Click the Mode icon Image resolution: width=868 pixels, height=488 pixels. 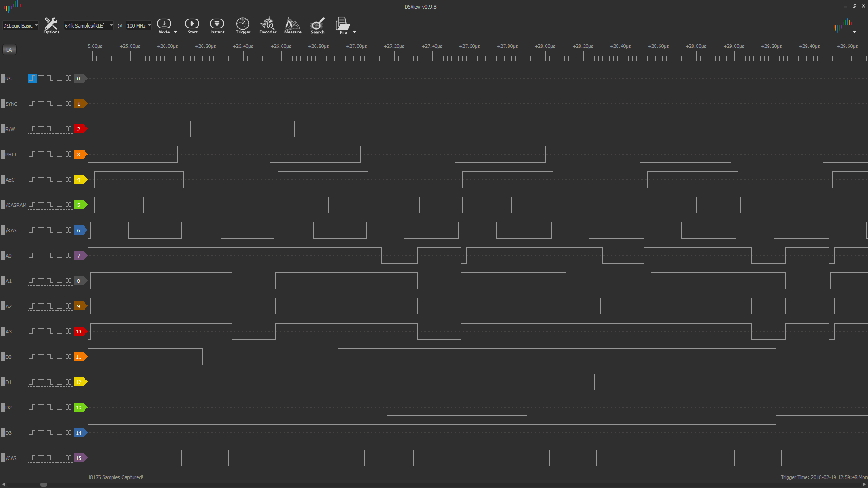point(164,24)
